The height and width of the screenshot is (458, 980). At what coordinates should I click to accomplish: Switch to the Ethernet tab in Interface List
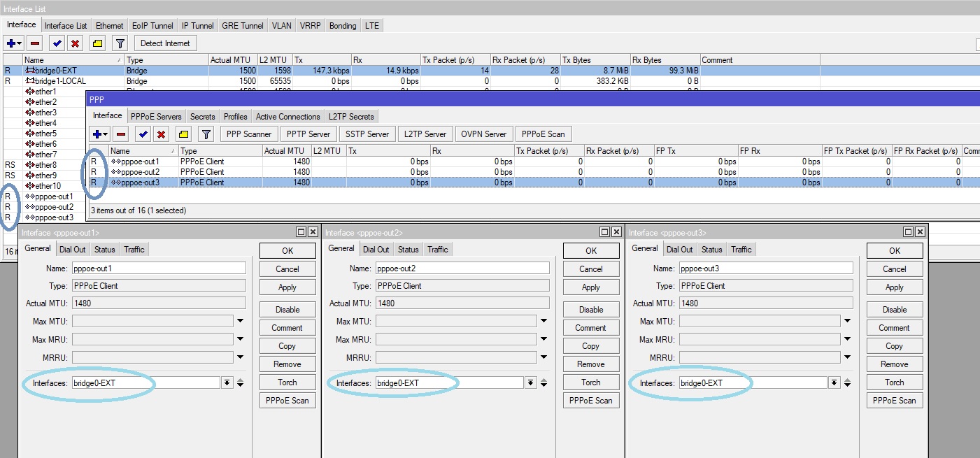pos(109,26)
